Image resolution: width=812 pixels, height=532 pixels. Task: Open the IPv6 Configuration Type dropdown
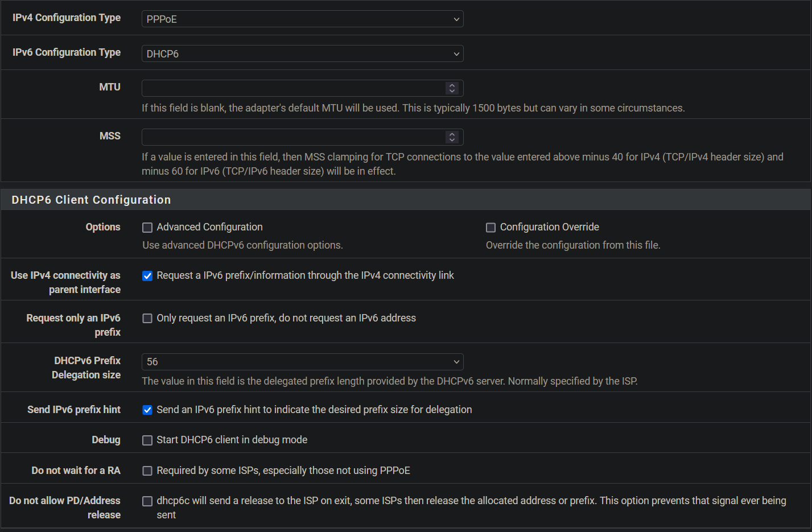[302, 53]
